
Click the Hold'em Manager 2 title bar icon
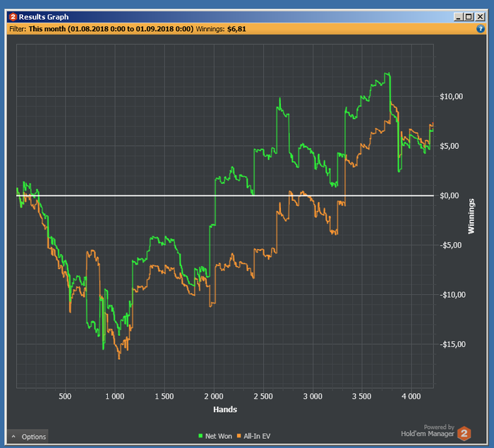point(13,17)
